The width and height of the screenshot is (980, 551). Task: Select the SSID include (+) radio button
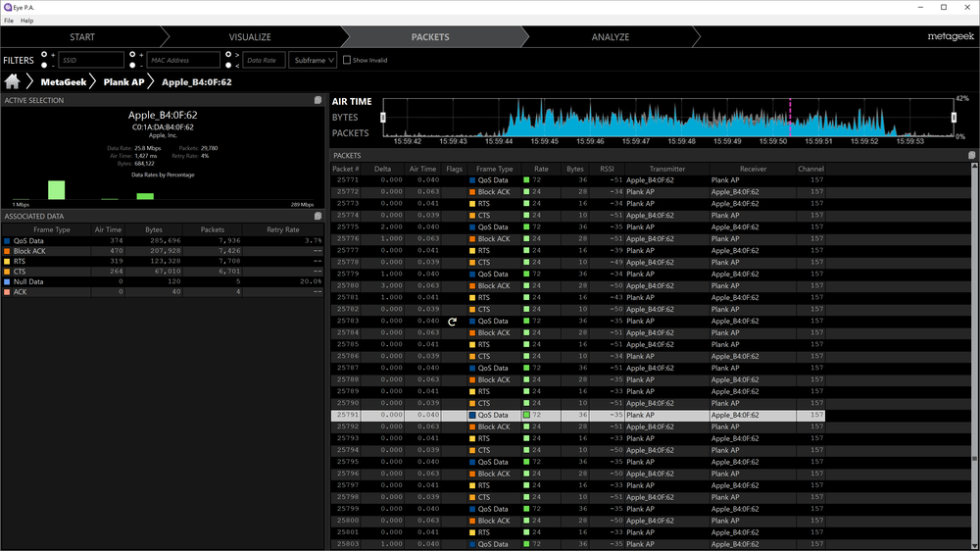point(44,54)
